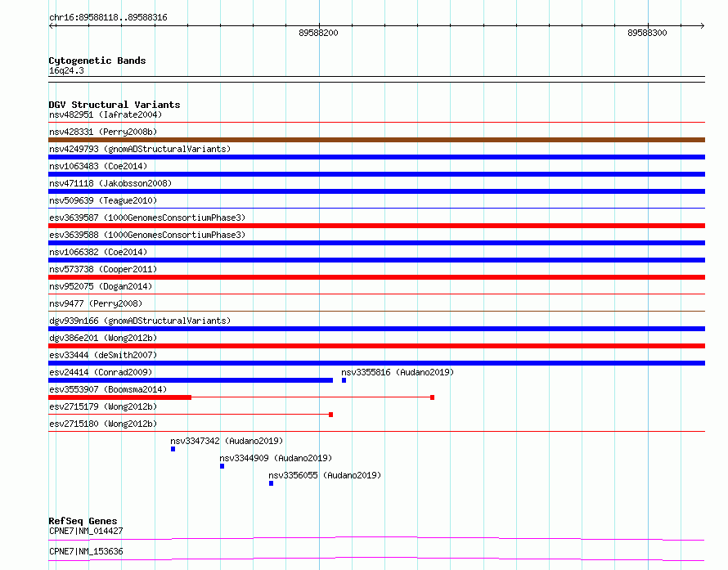This screenshot has height=570, width=728.
Task: Select the brown nsv428331 Perry2008b bar
Action: click(376, 140)
